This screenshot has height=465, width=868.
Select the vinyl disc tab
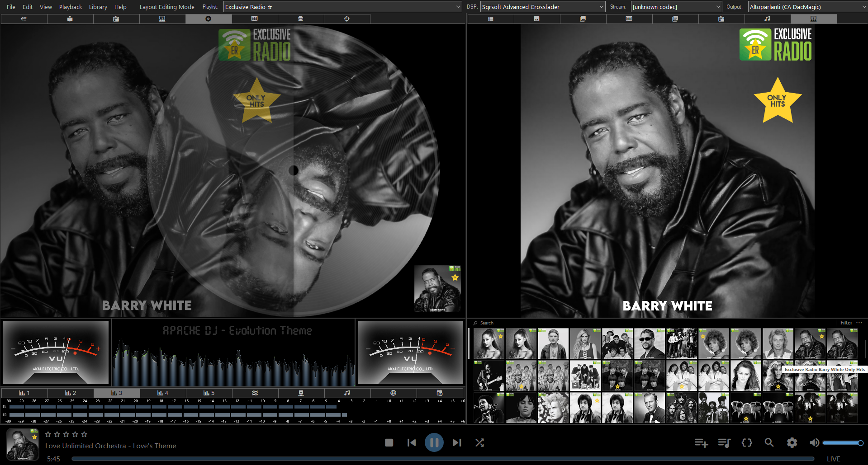pos(209,19)
